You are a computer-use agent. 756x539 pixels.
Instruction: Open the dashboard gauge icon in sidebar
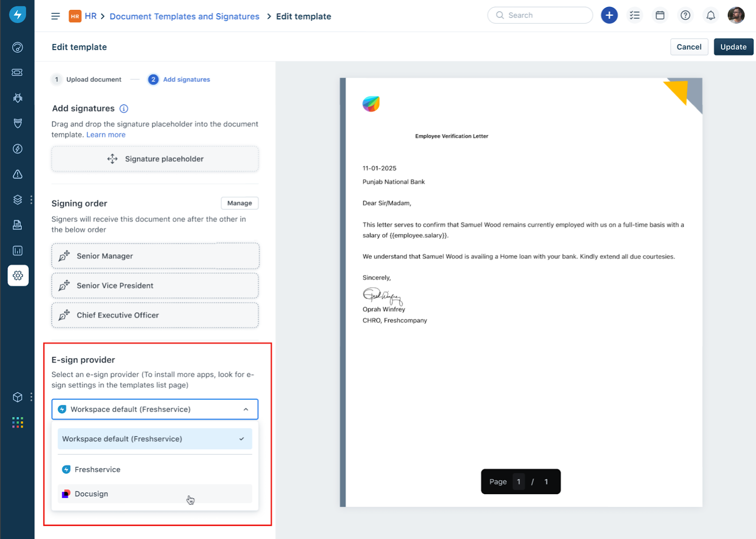pos(17,47)
